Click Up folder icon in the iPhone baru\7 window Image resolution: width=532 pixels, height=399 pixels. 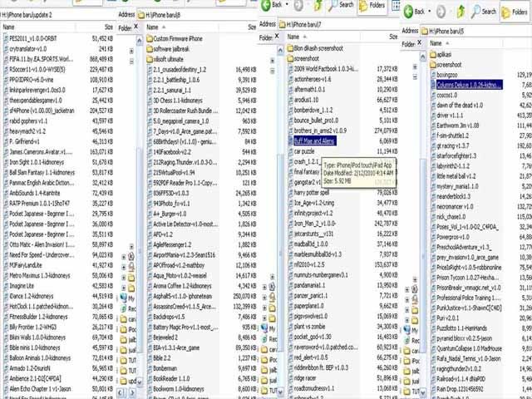click(x=318, y=5)
